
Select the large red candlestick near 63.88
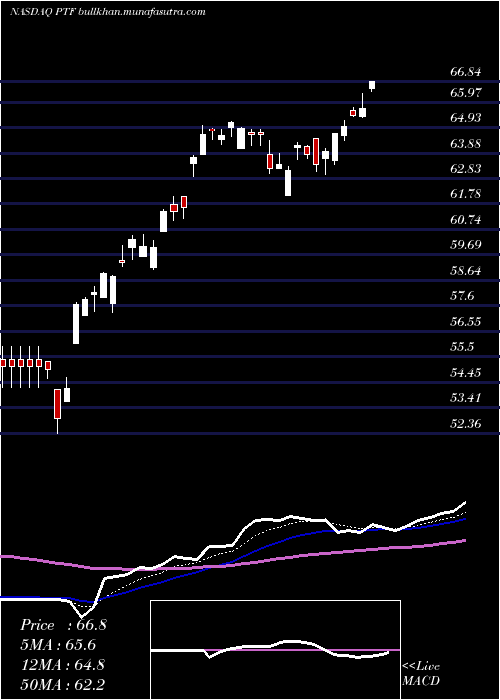316,152
